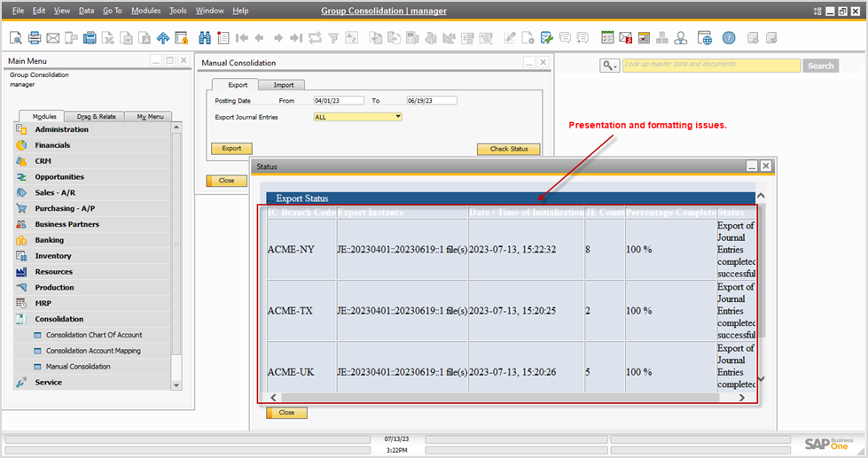Click the Print icon in toolbar

click(x=35, y=38)
